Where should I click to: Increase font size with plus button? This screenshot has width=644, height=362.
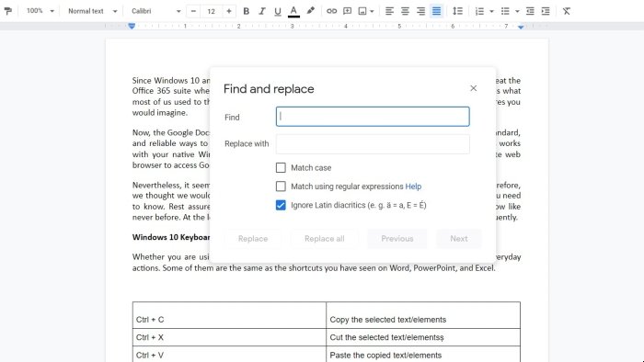[x=229, y=11]
